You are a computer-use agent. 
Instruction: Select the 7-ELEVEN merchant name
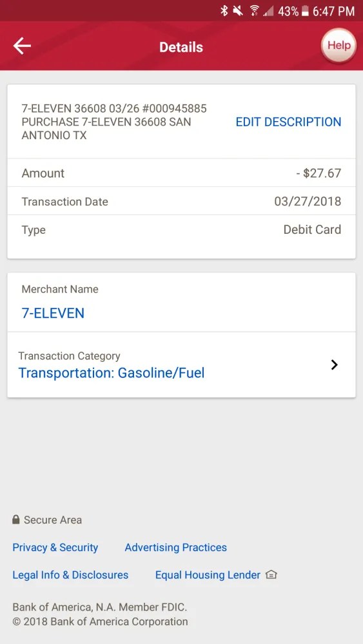pos(53,313)
